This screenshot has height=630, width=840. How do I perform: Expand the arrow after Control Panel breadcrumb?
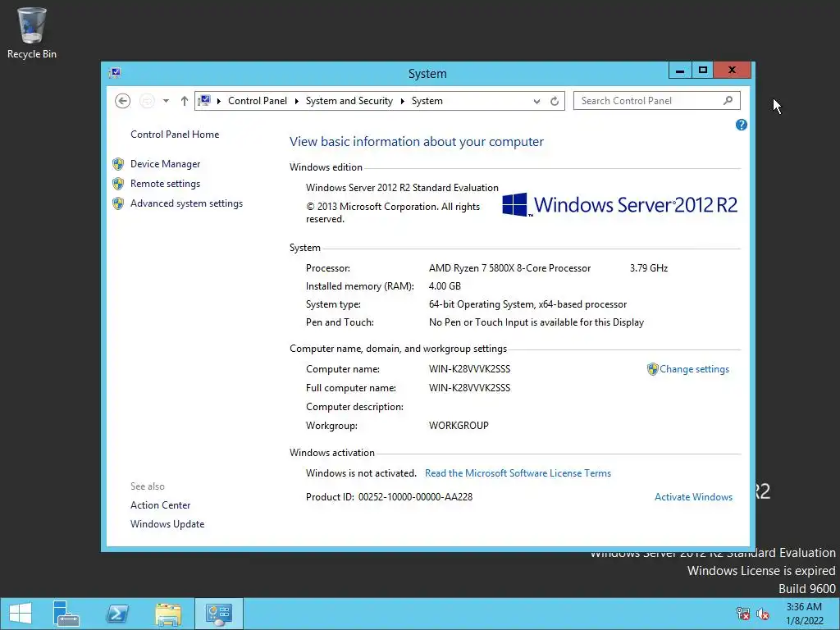(297, 101)
